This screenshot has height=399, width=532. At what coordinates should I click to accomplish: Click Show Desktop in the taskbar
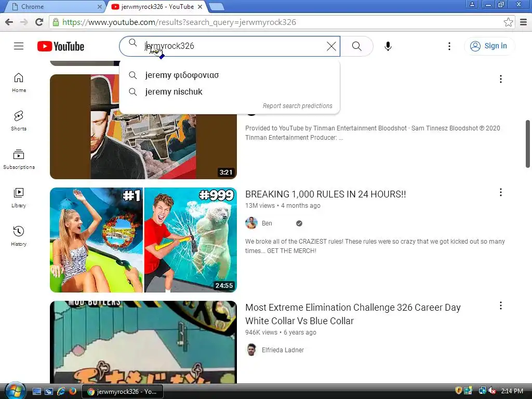click(37, 391)
